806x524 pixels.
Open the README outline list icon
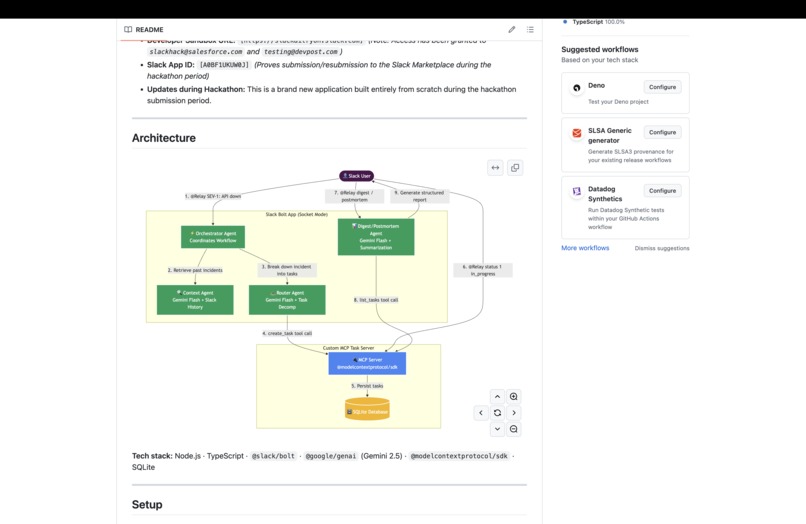(530, 29)
